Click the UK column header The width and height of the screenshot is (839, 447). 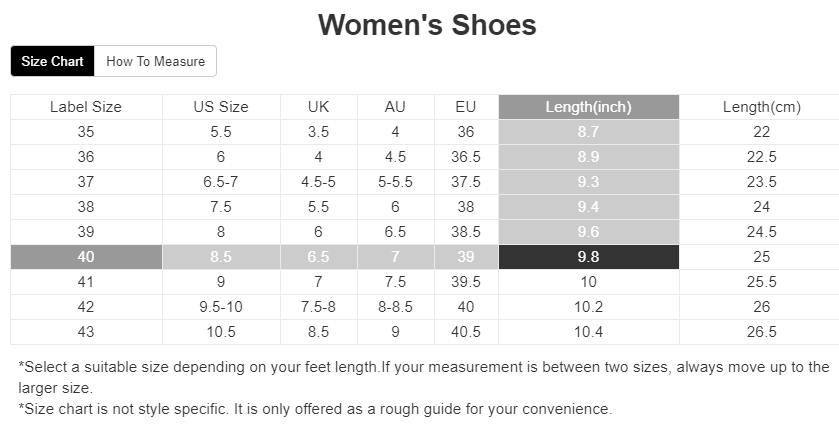click(x=318, y=107)
